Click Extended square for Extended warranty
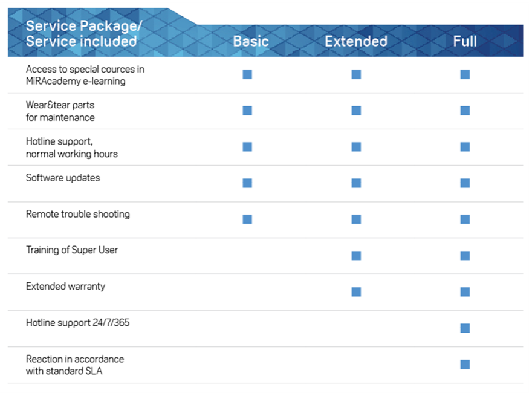This screenshot has width=532, height=393. point(356,292)
